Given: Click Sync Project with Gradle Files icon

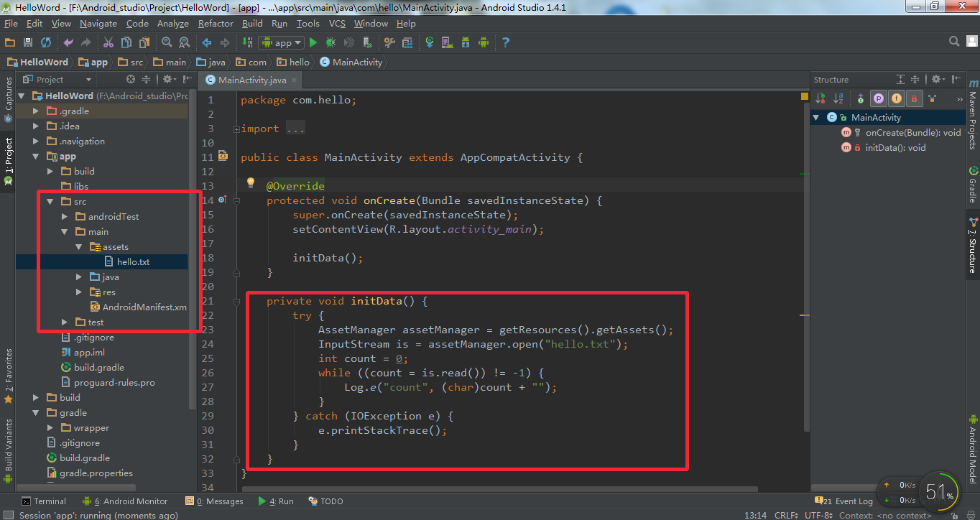Looking at the screenshot, I should (x=430, y=42).
